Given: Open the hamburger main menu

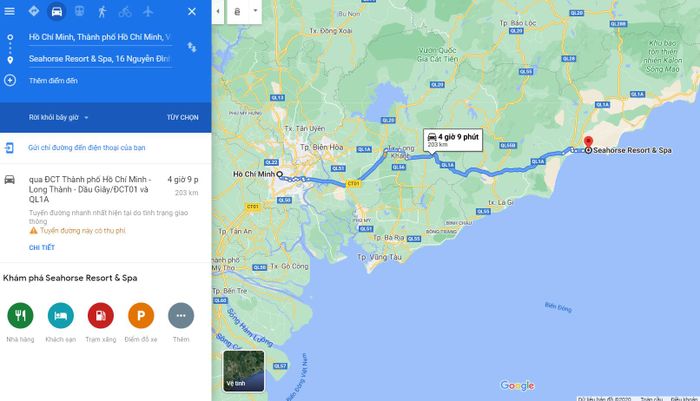Looking at the screenshot, I should (9, 11).
